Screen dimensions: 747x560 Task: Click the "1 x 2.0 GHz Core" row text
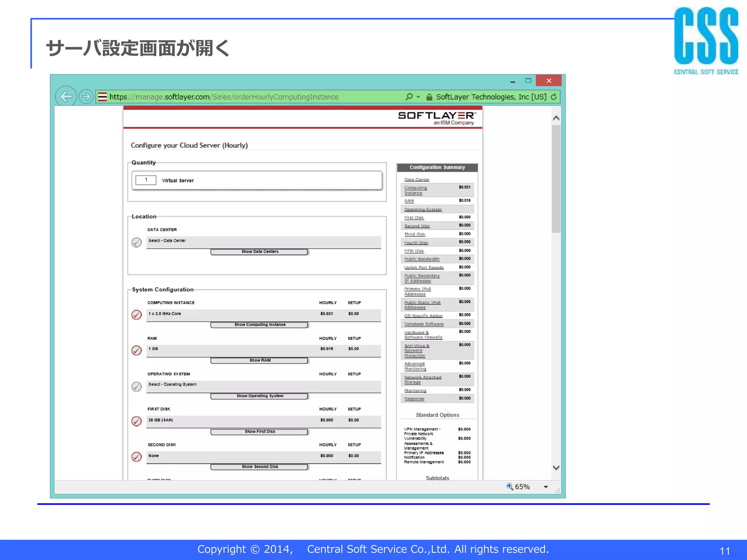click(165, 314)
